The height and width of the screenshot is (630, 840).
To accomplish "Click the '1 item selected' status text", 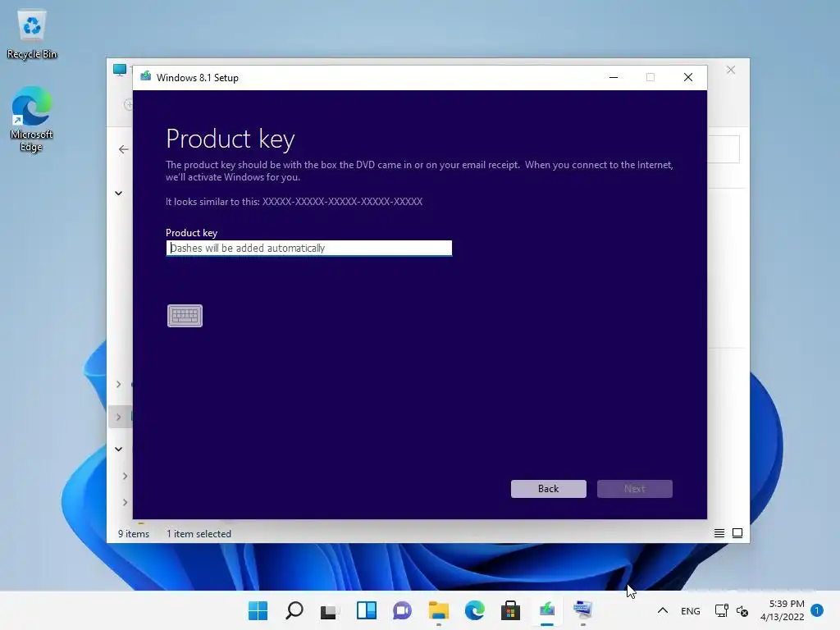I will click(199, 533).
